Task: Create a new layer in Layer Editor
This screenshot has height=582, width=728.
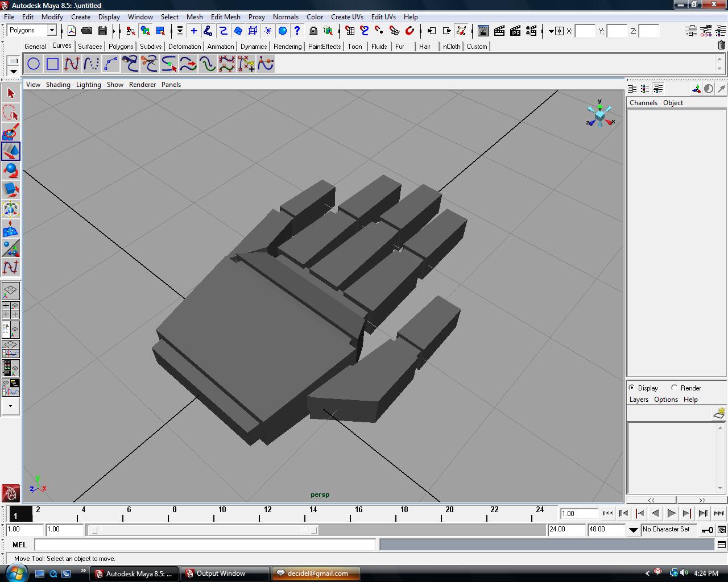Action: click(x=719, y=413)
